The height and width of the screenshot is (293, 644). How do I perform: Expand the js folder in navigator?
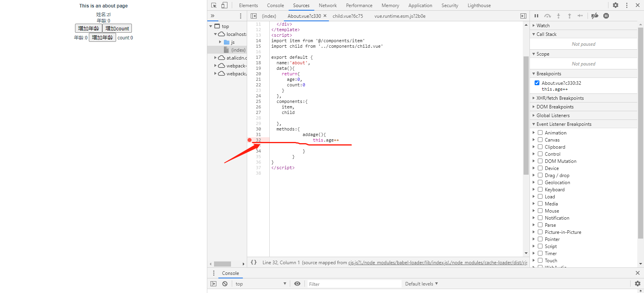pos(220,42)
